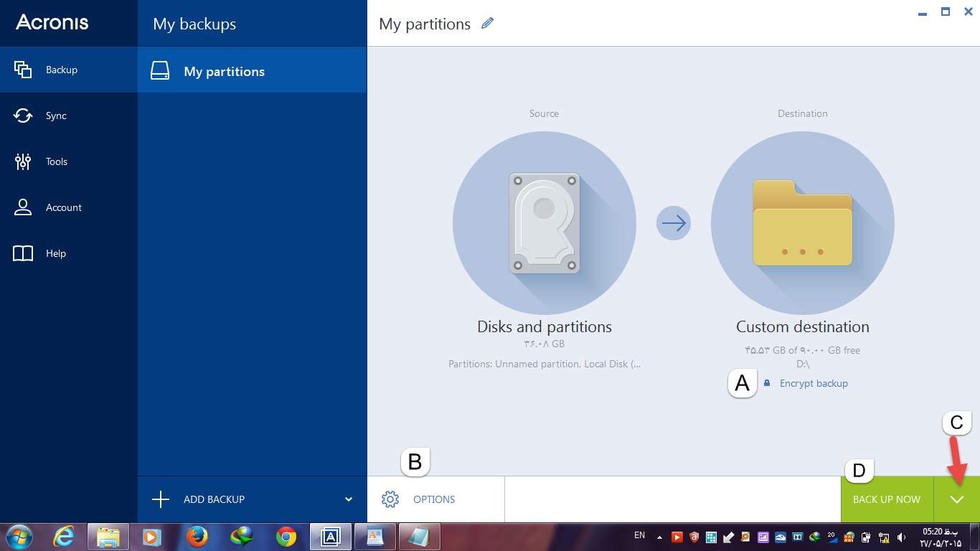Image resolution: width=980 pixels, height=551 pixels.
Task: Click the Disks and partitions source disk image
Action: pyautogui.click(x=544, y=223)
